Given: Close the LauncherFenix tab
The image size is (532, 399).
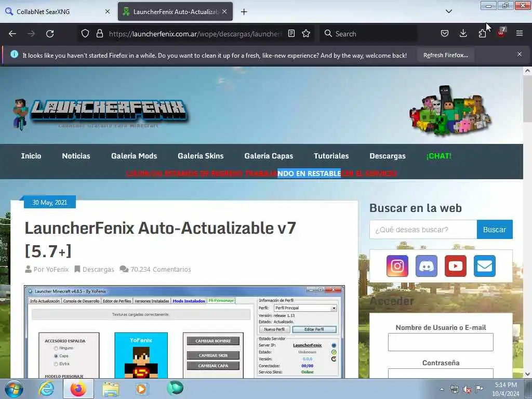Looking at the screenshot, I should coord(224,11).
